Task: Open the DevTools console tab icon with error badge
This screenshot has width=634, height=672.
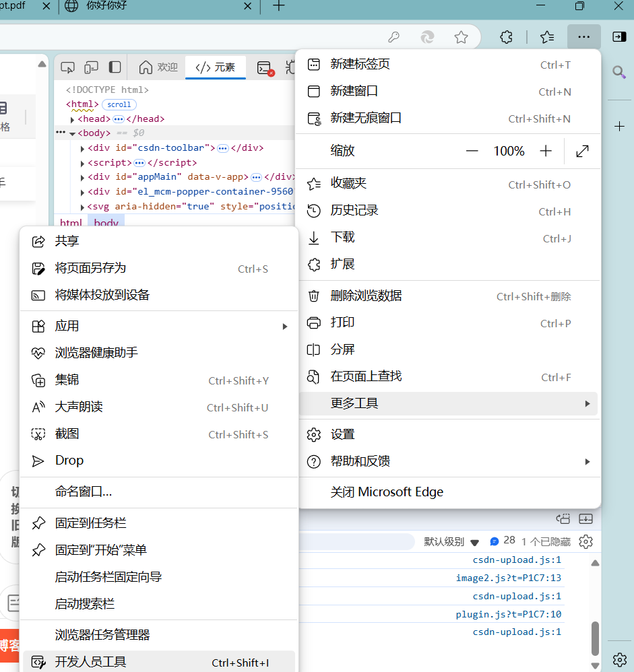Action: point(265,68)
